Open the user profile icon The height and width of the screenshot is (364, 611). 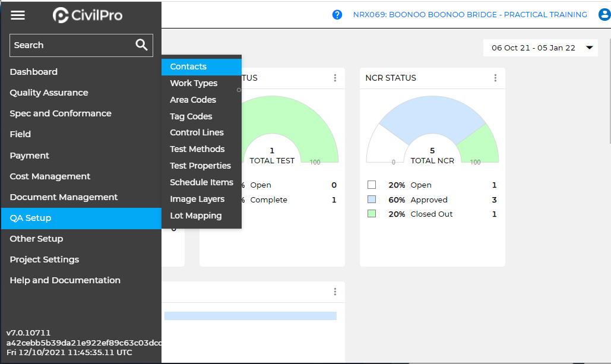(x=604, y=15)
